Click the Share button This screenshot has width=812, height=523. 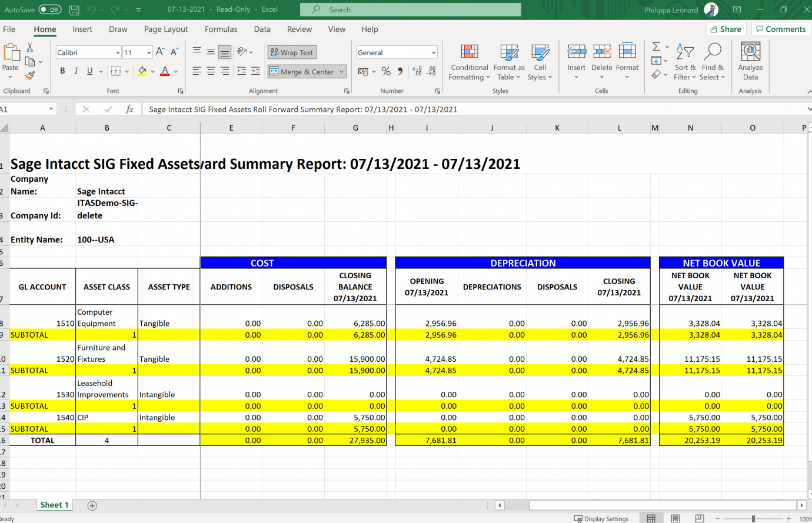[x=726, y=28]
